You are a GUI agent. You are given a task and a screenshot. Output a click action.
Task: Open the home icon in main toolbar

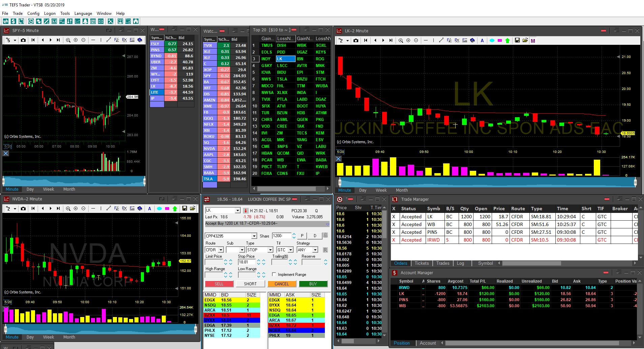(x=136, y=21)
